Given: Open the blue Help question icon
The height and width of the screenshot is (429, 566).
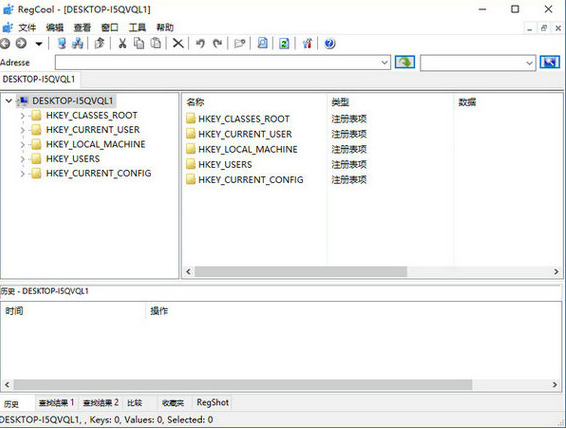Looking at the screenshot, I should click(329, 43).
